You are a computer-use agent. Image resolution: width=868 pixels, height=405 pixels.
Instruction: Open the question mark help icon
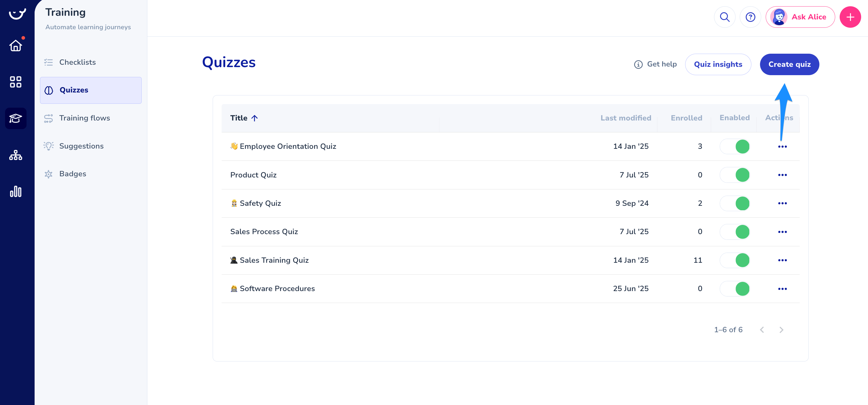pos(750,17)
